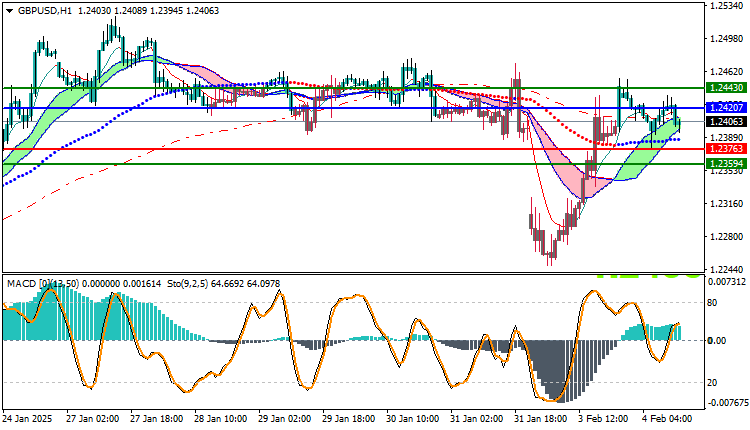Click the 28 Jan 10:00 time label
The image size is (750, 430).
(221, 419)
